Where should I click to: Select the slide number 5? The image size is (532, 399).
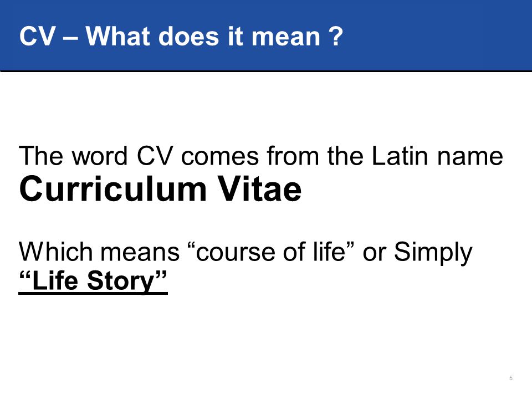511,378
